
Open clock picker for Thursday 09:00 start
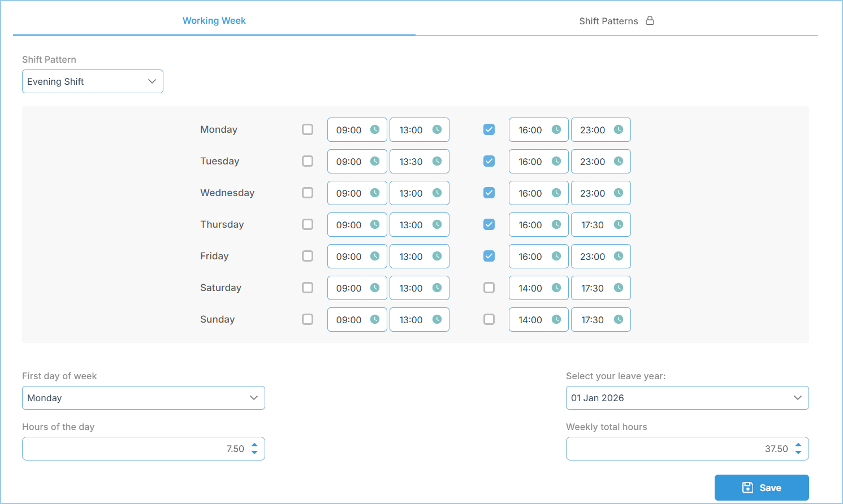[375, 224]
